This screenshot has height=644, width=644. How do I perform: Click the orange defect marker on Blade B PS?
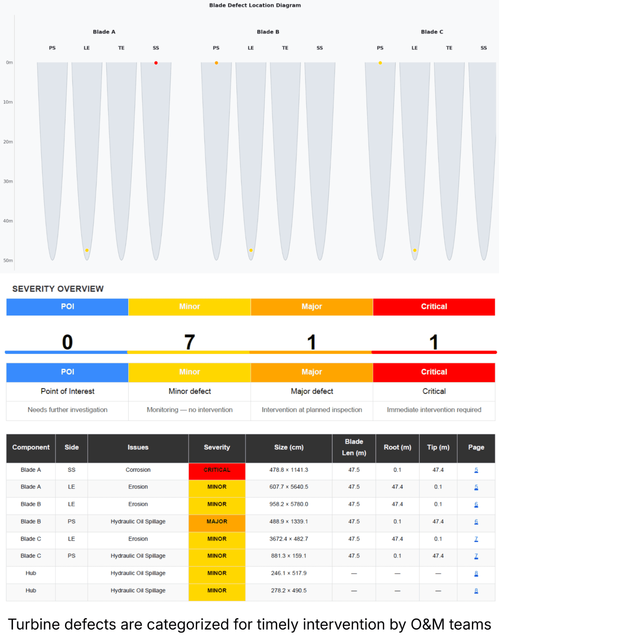(x=216, y=63)
